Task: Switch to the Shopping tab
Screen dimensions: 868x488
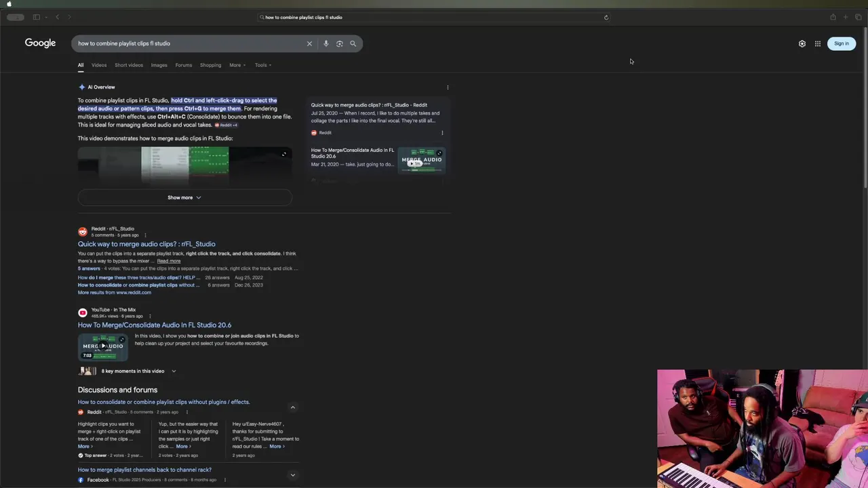Action: [210, 65]
